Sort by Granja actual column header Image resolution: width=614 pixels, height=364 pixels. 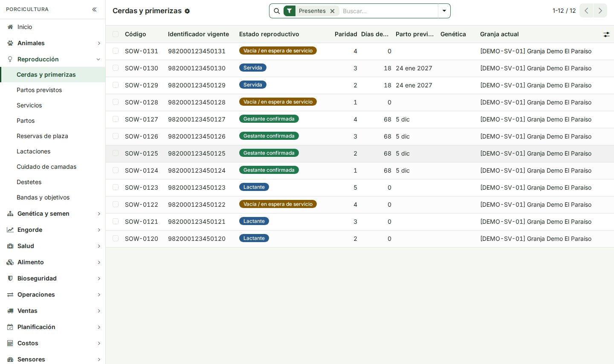[499, 34]
